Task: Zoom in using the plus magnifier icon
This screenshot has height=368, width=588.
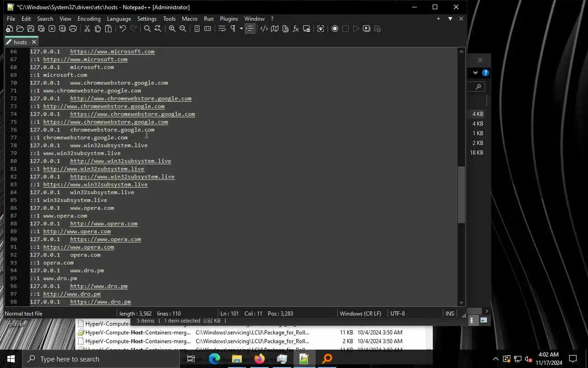Action: click(x=172, y=29)
